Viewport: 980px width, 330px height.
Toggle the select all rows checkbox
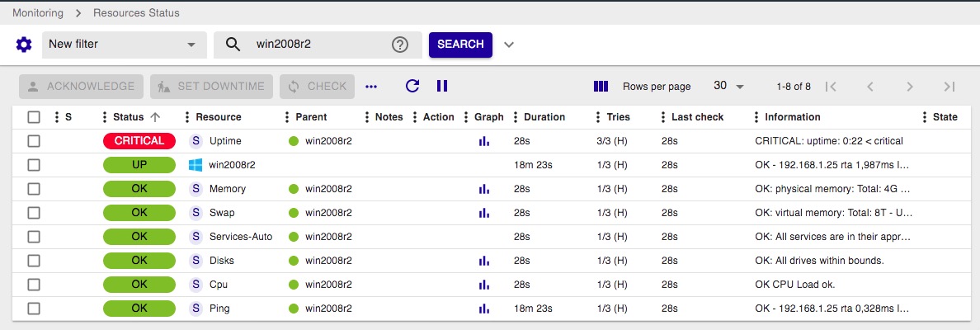(34, 117)
